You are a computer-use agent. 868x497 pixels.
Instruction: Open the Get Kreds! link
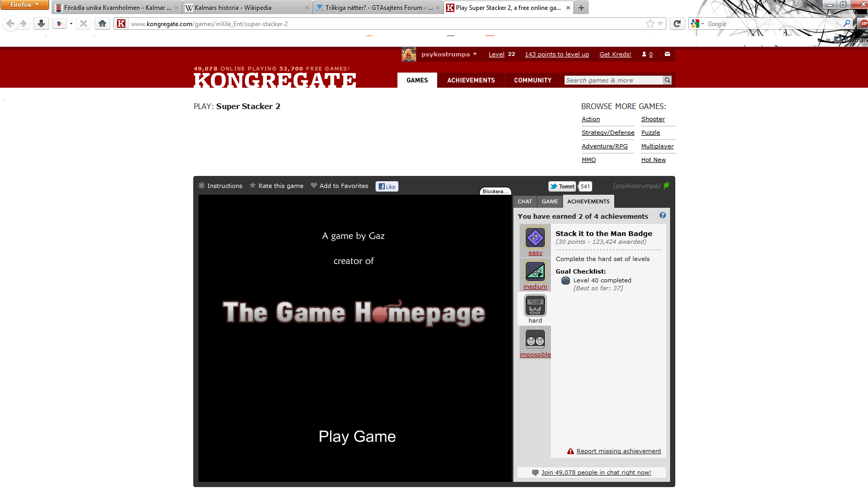click(615, 54)
